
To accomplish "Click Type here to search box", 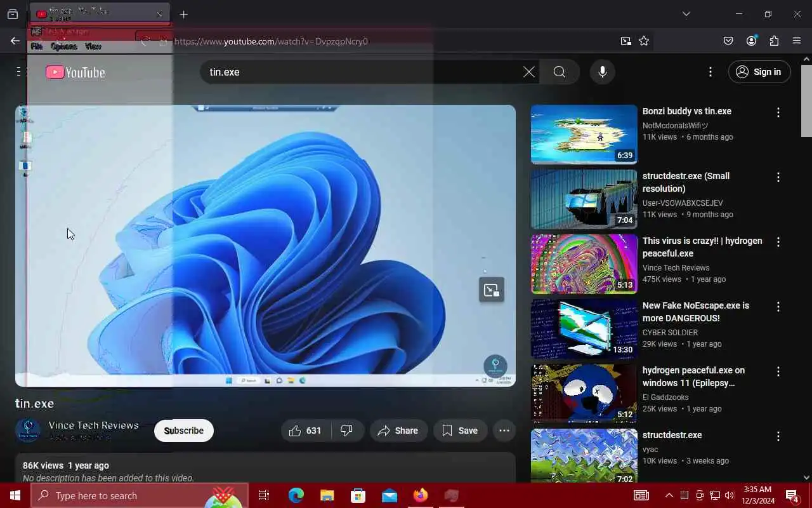I will coord(140,495).
